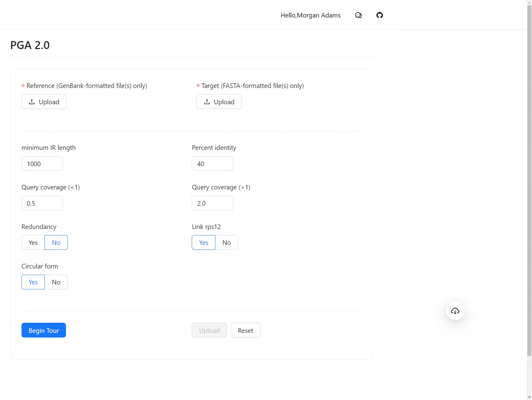Set Redundancy to No

(56, 242)
